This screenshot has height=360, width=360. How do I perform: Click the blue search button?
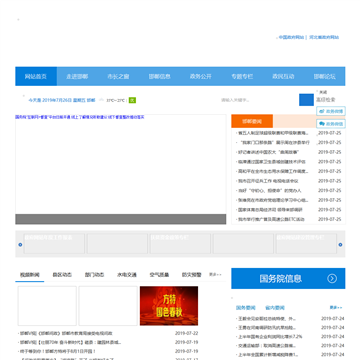click(306, 100)
